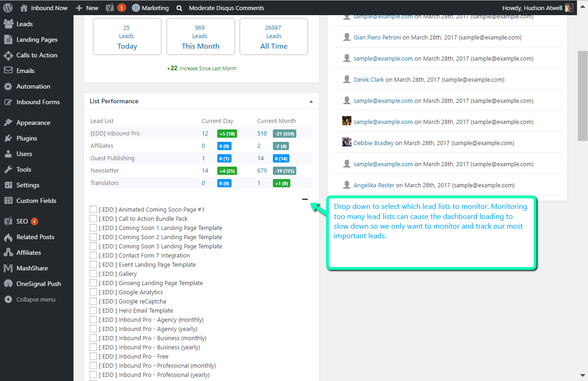The width and height of the screenshot is (588, 381).
Task: Click the Emails envelope icon
Action: [8, 71]
